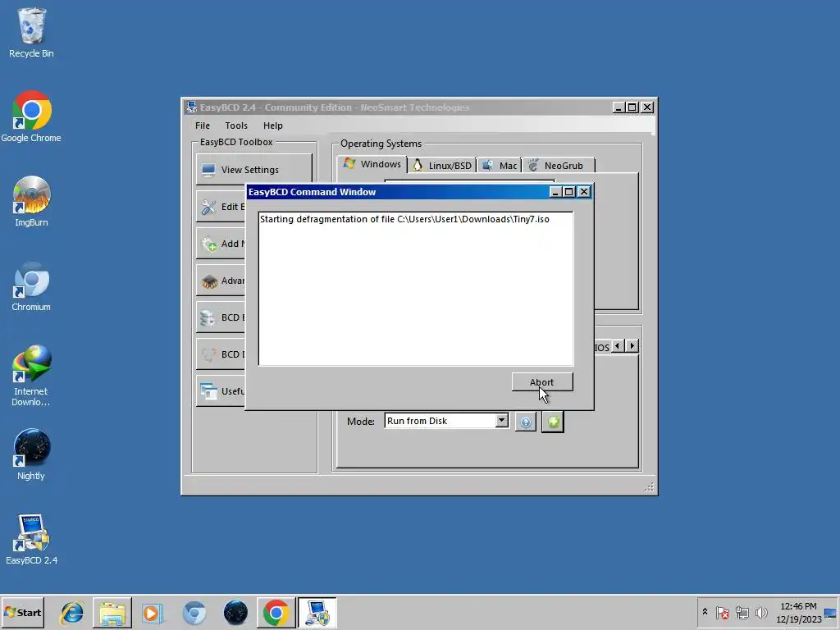Select the Google Chrome desktop shortcut
Image resolution: width=840 pixels, height=630 pixels.
[x=31, y=116]
